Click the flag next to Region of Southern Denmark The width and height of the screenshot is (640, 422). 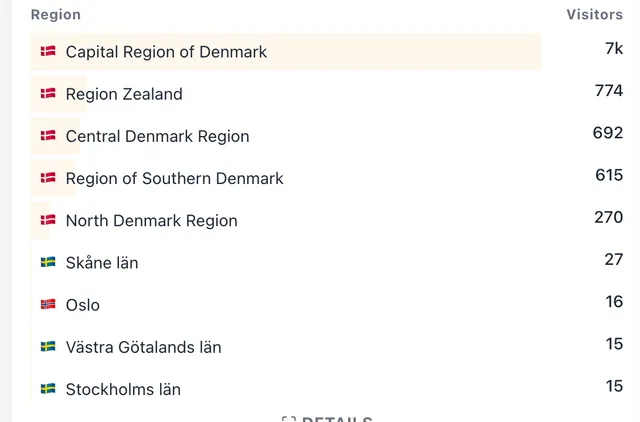pos(48,178)
